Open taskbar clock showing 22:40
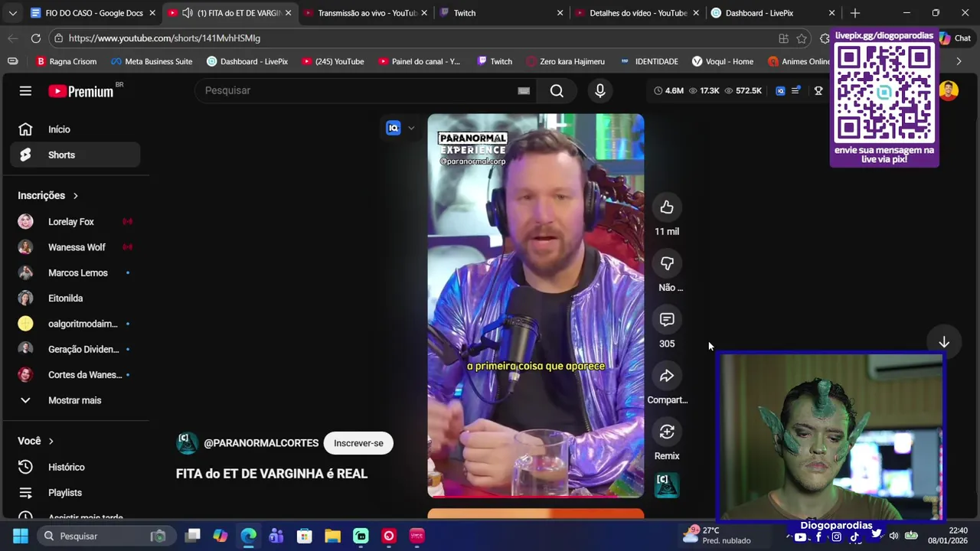The image size is (980, 551). click(947, 536)
